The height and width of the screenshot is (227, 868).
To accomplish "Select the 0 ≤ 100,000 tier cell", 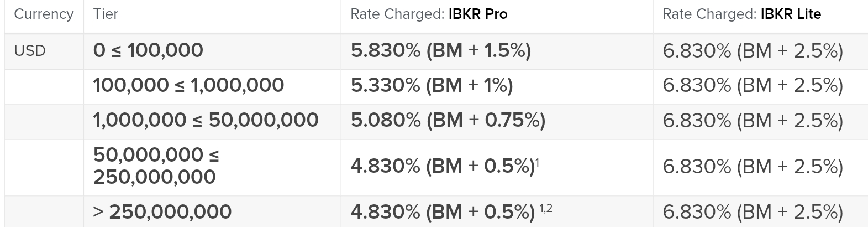I will pos(148,51).
